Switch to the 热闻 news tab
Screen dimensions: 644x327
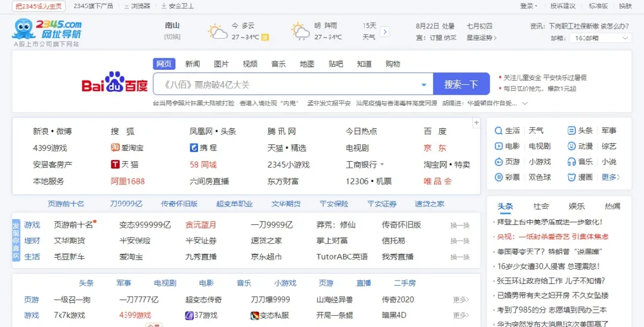tap(612, 206)
